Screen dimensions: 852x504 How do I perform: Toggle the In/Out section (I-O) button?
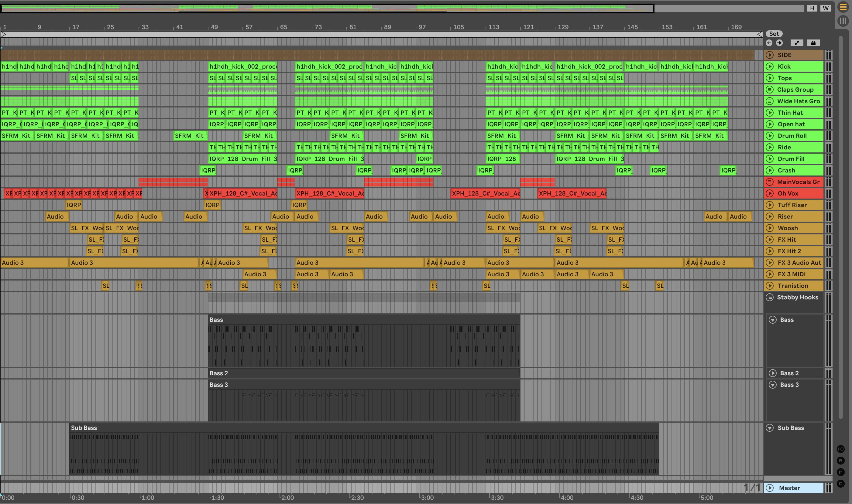tap(840, 449)
